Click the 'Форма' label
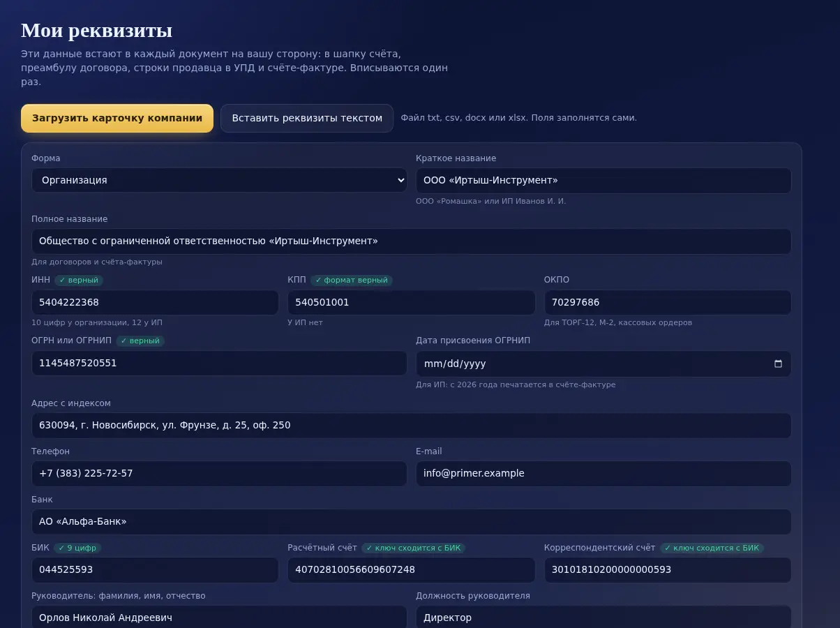The image size is (840, 628). 46,158
